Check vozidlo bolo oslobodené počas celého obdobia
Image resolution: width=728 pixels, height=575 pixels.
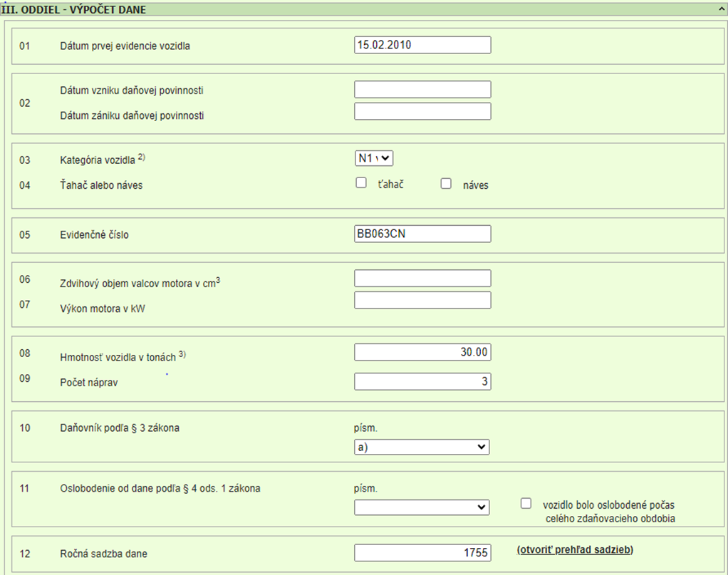(x=526, y=504)
